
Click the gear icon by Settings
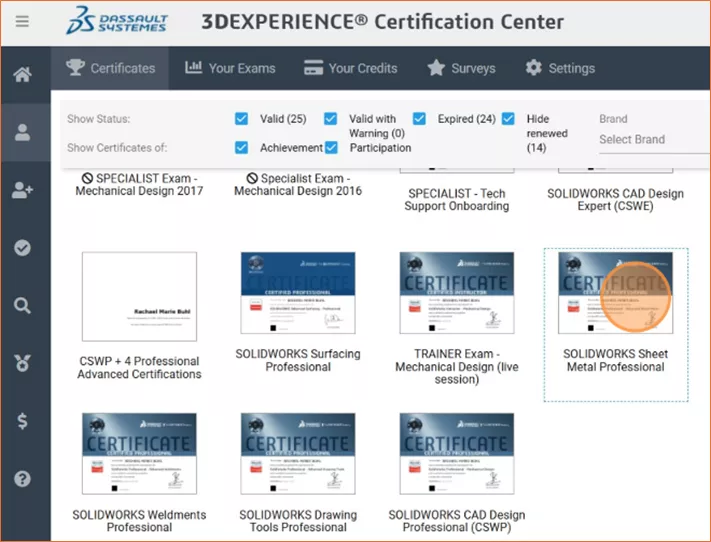click(x=534, y=68)
